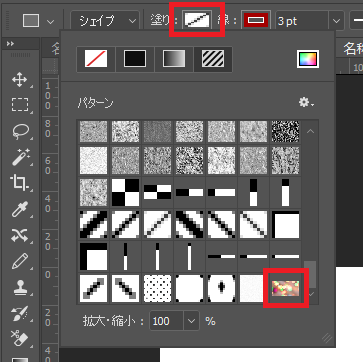Open the rainbow color picker
The height and width of the screenshot is (362, 363).
pos(308,59)
